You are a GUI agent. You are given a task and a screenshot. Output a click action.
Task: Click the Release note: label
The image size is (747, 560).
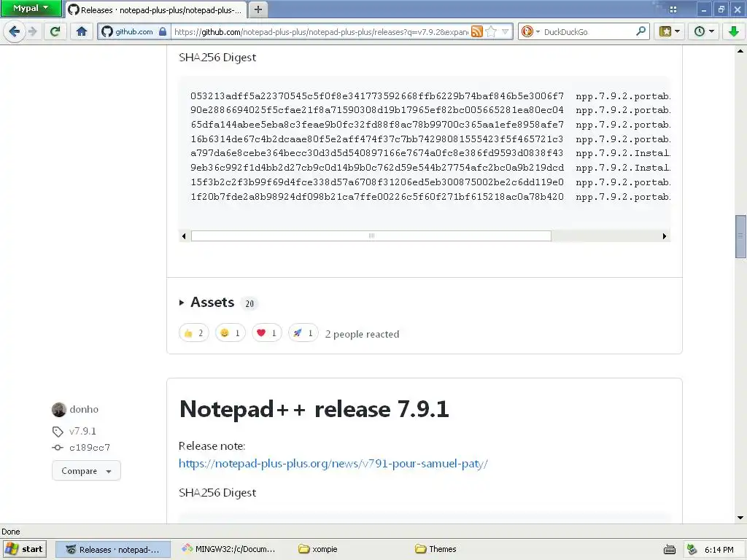pos(212,446)
